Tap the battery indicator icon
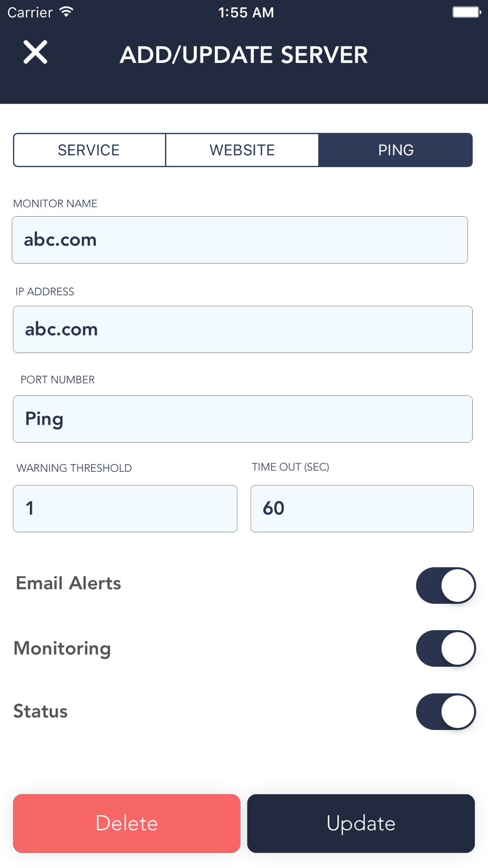 pos(467,12)
